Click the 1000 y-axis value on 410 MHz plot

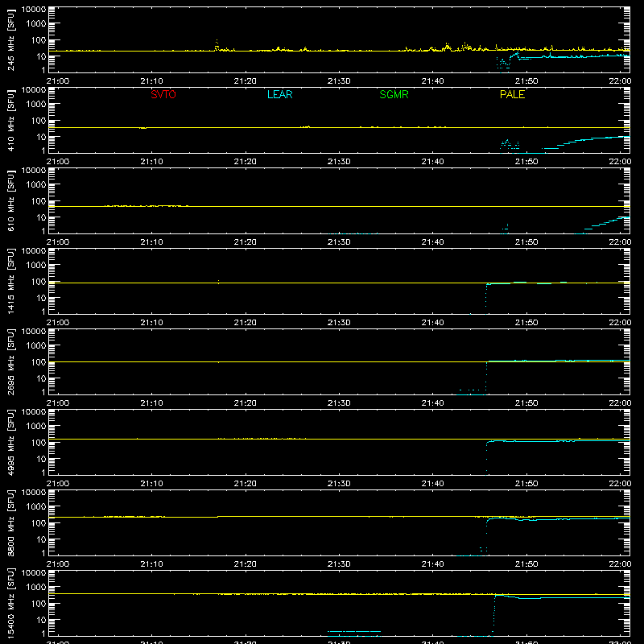pos(36,105)
